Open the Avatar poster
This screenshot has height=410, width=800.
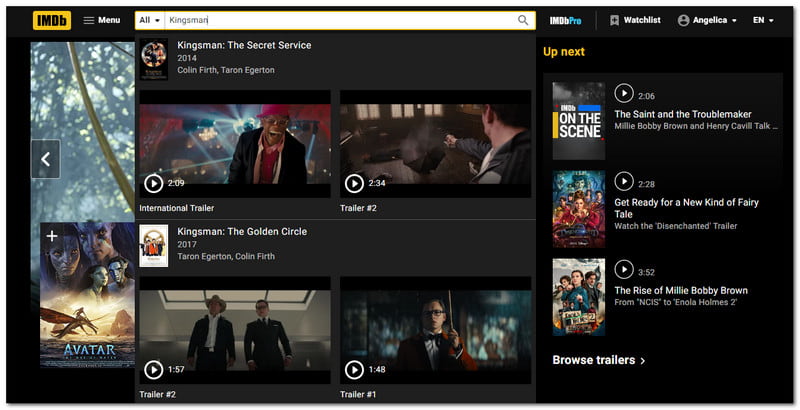(88, 295)
